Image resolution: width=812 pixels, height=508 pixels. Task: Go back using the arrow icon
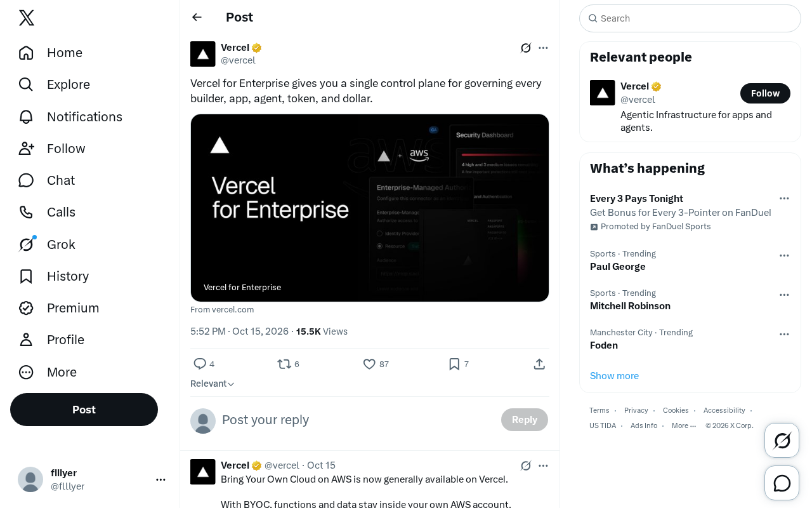pyautogui.click(x=197, y=17)
